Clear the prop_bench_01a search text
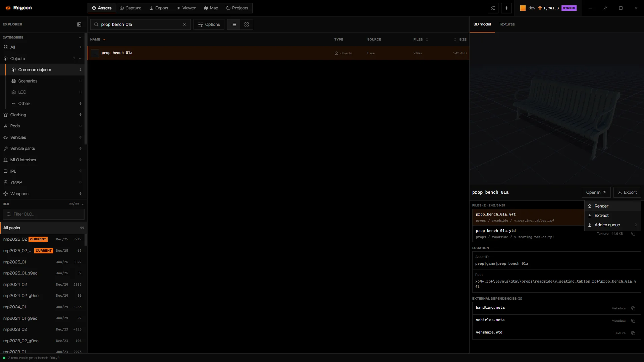644x362 pixels. click(184, 24)
